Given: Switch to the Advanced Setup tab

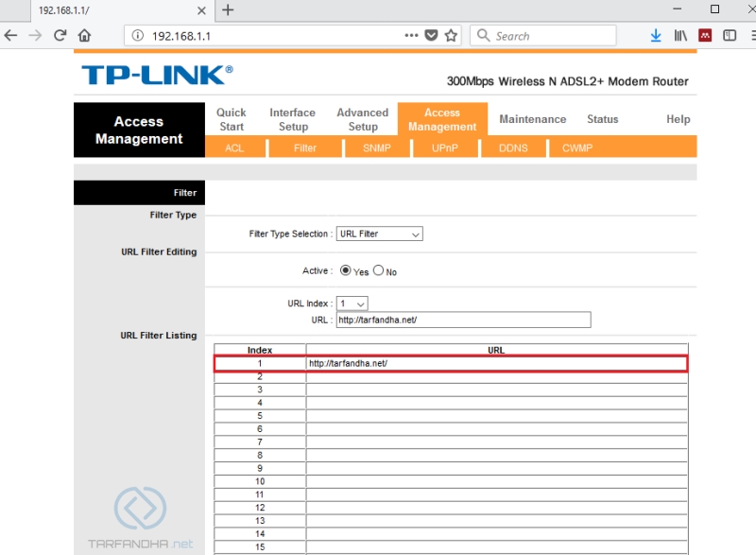Looking at the screenshot, I should pos(363,119).
